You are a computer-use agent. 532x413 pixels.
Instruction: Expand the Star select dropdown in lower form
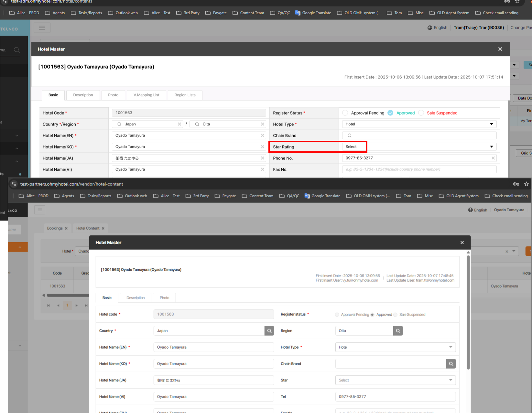point(395,380)
